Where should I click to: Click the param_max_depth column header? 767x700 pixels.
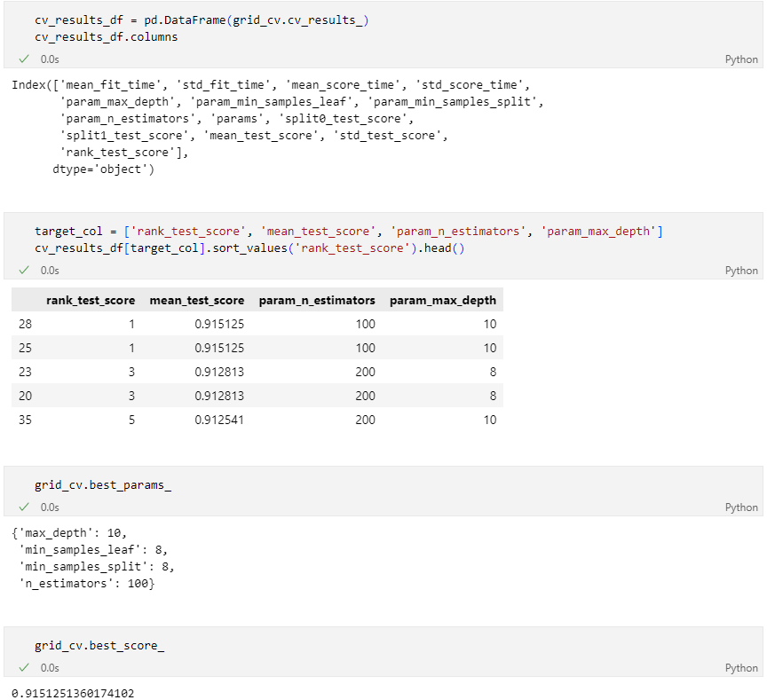pos(443,300)
